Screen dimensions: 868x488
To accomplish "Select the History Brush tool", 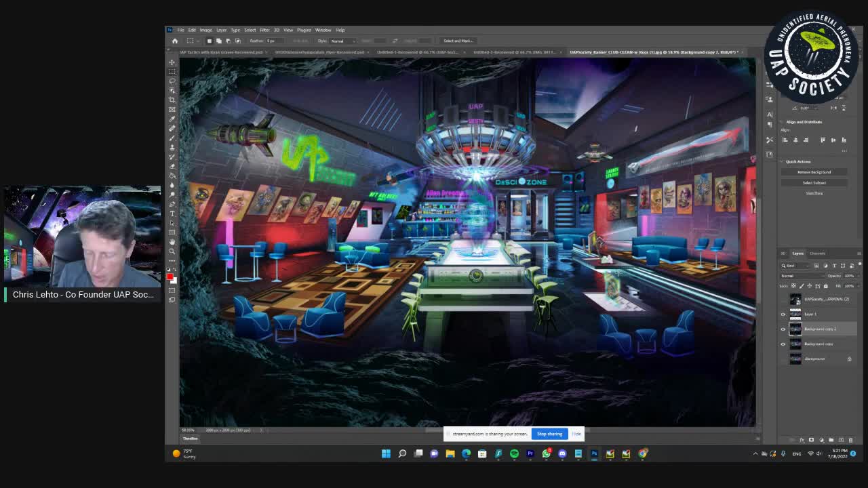I will [x=172, y=157].
